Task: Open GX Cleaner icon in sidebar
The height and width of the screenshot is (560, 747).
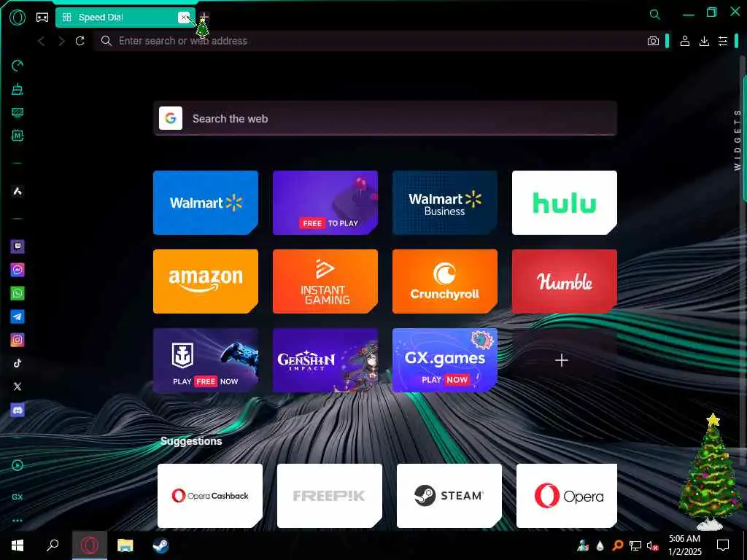Action: point(18,89)
